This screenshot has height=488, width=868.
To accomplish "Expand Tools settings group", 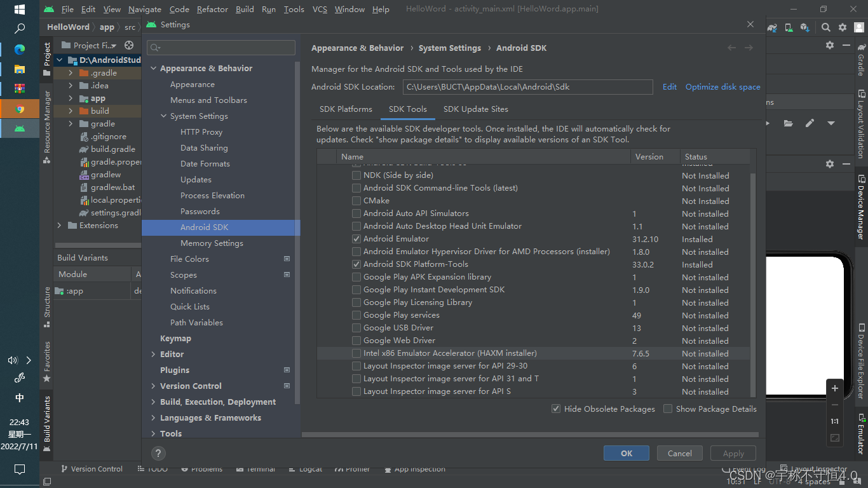I will coord(153,433).
